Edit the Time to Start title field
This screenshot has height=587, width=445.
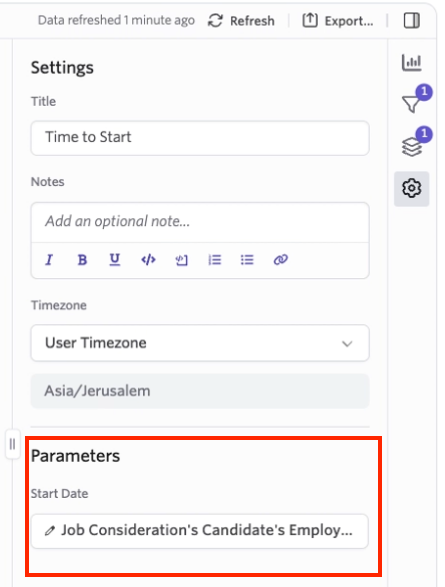click(200, 138)
